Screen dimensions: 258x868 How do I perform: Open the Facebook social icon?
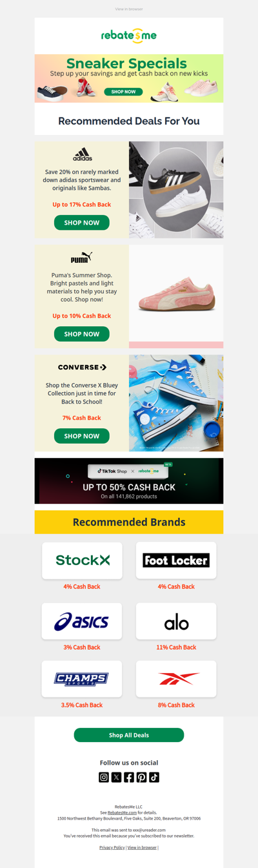129,777
